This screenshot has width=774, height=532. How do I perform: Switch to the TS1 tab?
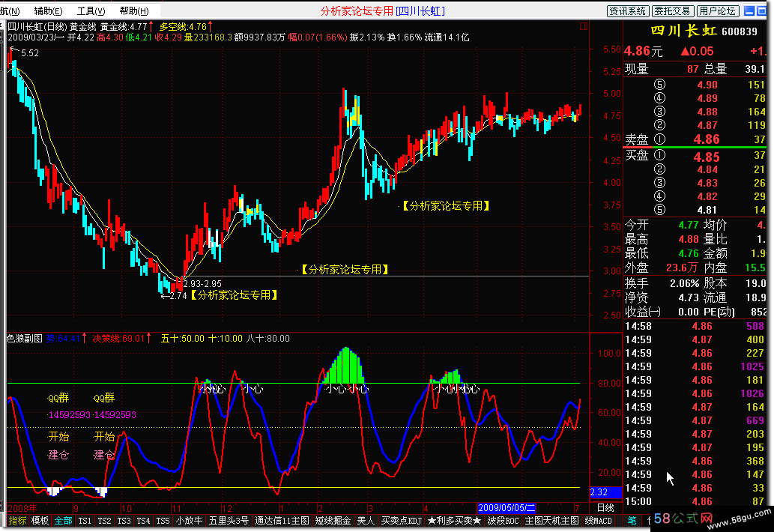(x=85, y=521)
